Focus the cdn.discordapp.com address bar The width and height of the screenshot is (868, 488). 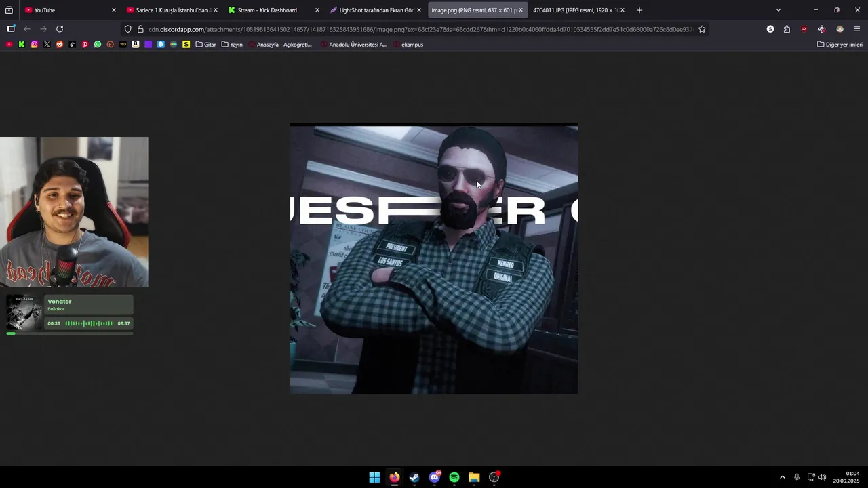click(420, 29)
